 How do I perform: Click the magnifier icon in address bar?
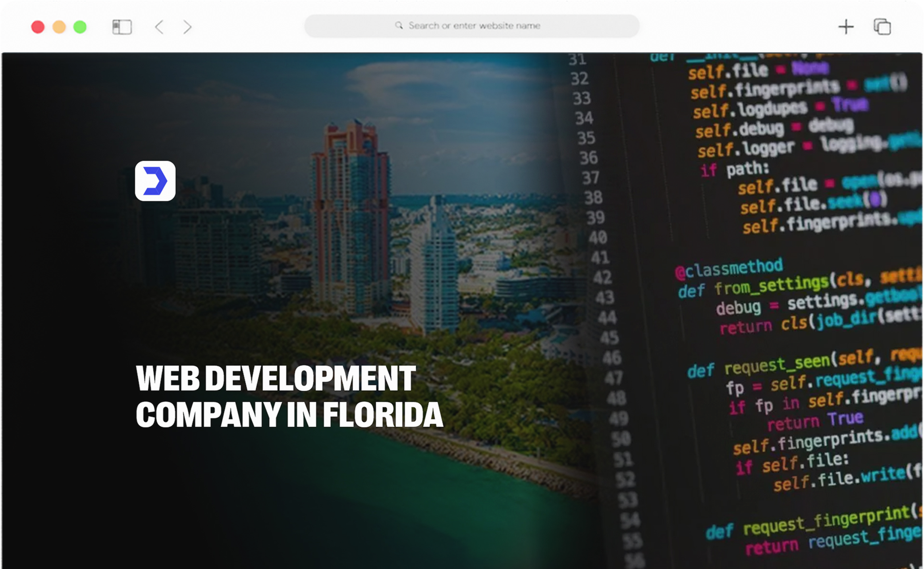pos(399,25)
